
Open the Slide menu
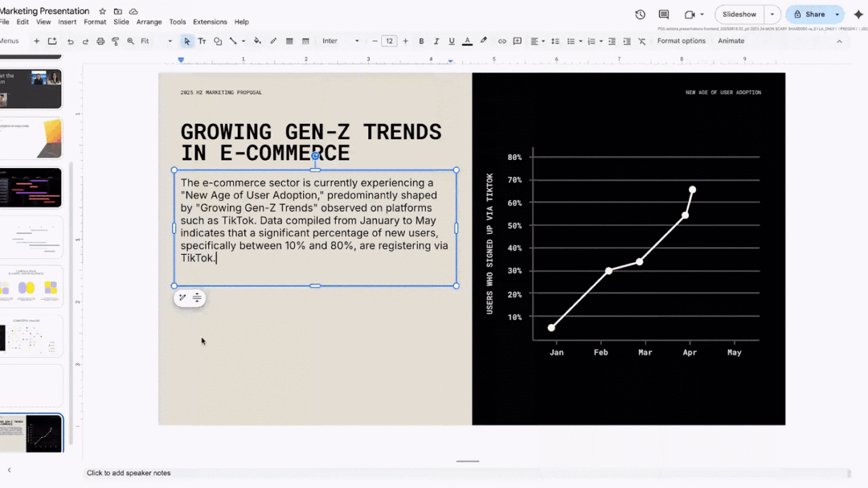[x=121, y=22]
